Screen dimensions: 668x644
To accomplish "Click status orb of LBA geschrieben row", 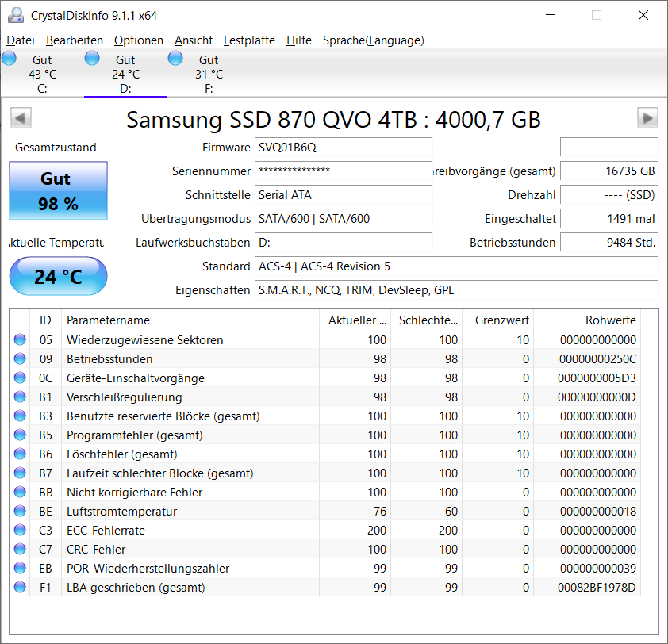I will [20, 588].
